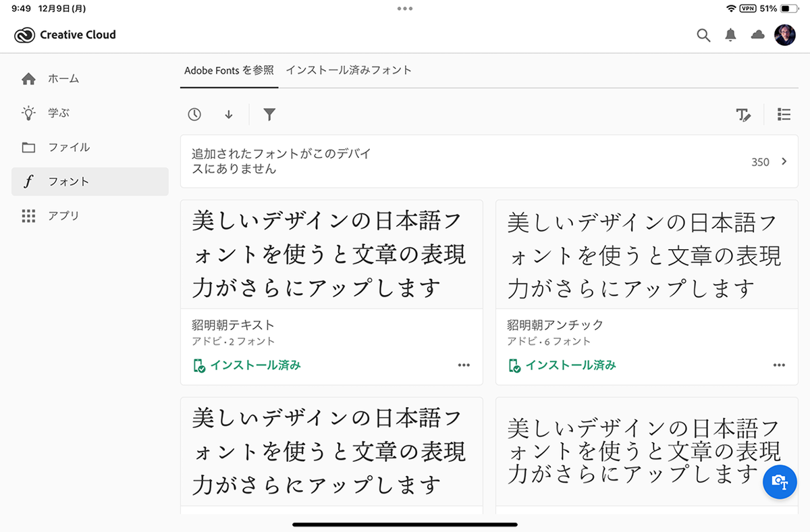Switch to Adobe Fonts を参照 tab

pos(229,70)
